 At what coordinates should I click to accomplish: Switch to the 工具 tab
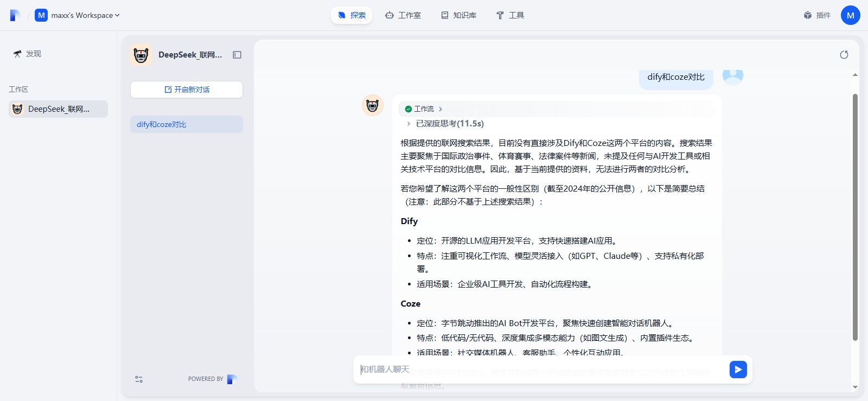tap(510, 15)
